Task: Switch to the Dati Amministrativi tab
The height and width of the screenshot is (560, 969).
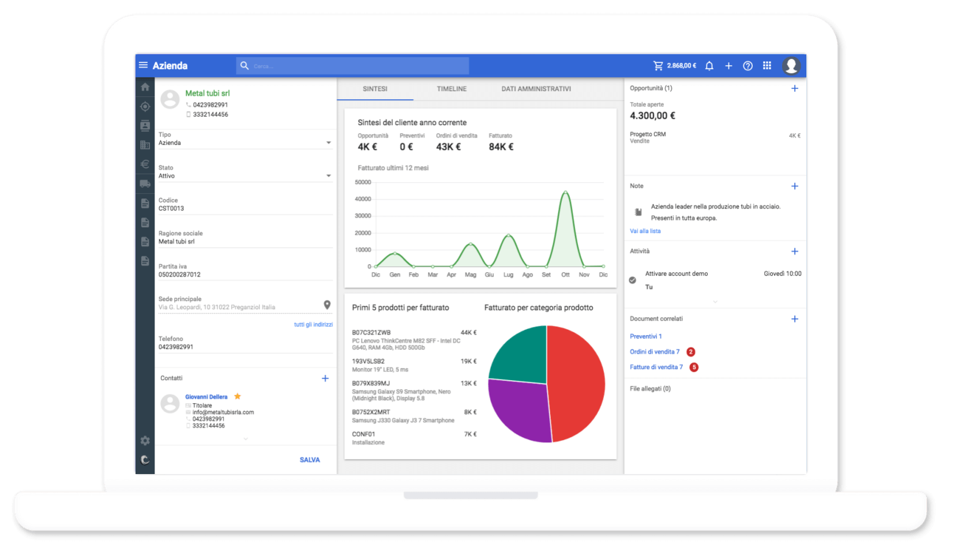Action: pos(536,89)
